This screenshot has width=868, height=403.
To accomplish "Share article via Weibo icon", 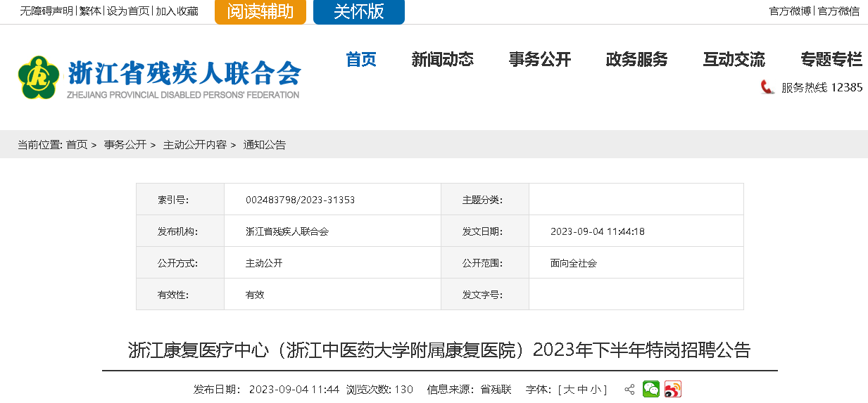I will [673, 390].
